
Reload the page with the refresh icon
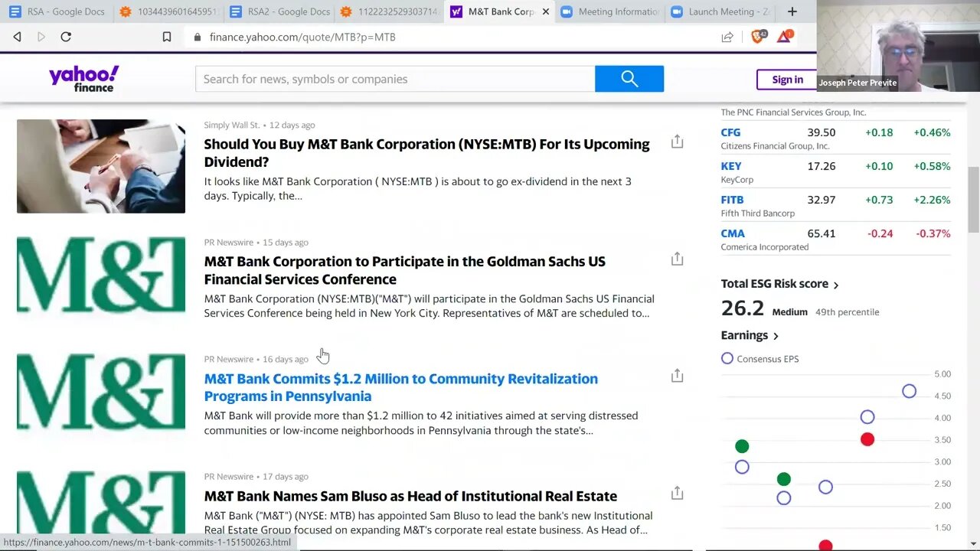(x=66, y=37)
